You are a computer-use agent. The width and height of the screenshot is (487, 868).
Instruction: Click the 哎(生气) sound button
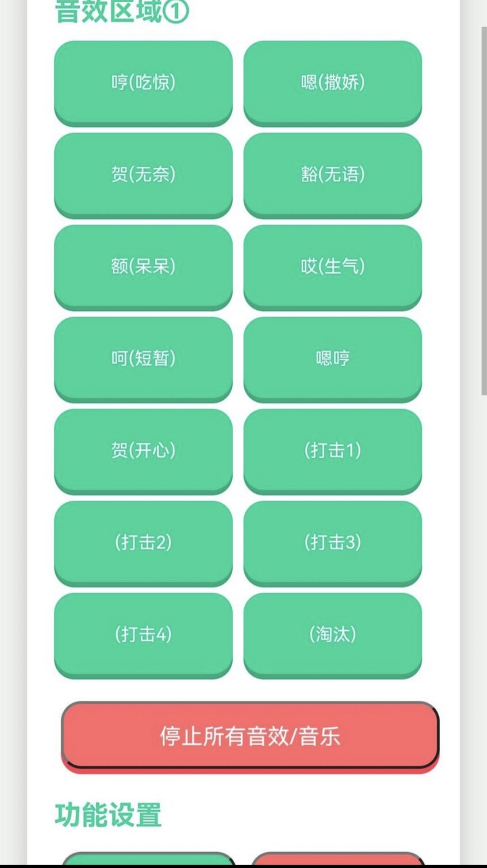333,266
